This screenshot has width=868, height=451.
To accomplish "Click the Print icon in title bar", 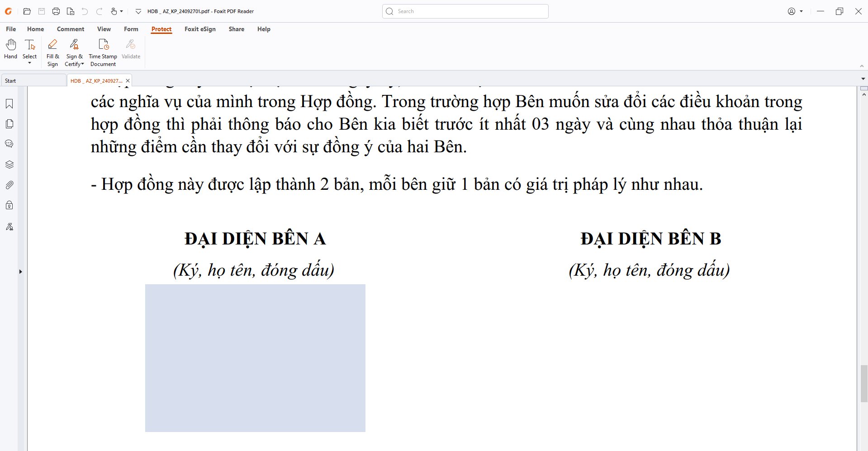I will point(56,11).
